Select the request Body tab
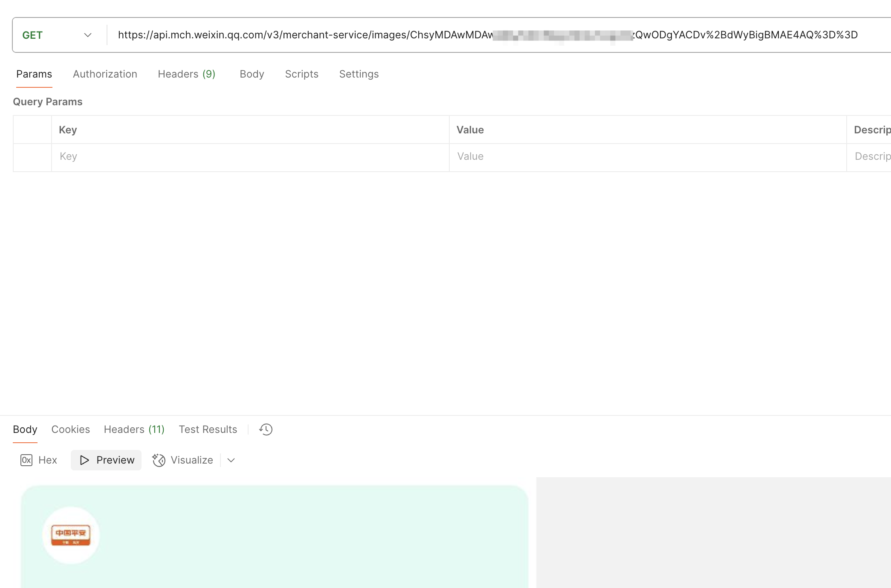The image size is (891, 588). 252,74
